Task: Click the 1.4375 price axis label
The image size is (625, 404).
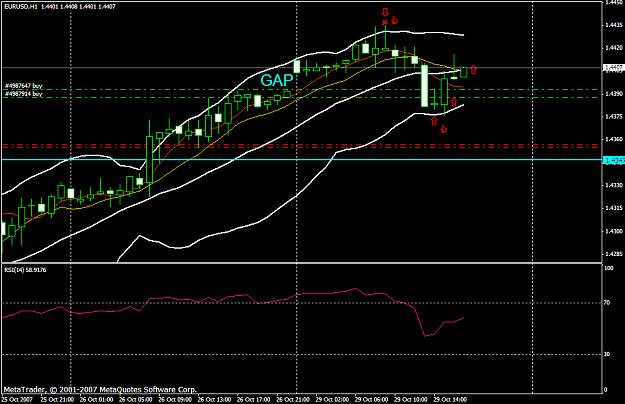Action: [x=613, y=116]
